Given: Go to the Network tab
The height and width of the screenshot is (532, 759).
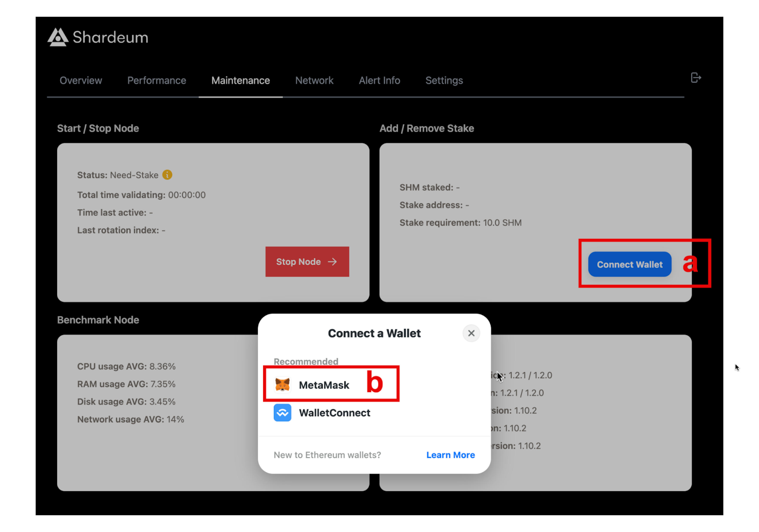Looking at the screenshot, I should [x=314, y=80].
